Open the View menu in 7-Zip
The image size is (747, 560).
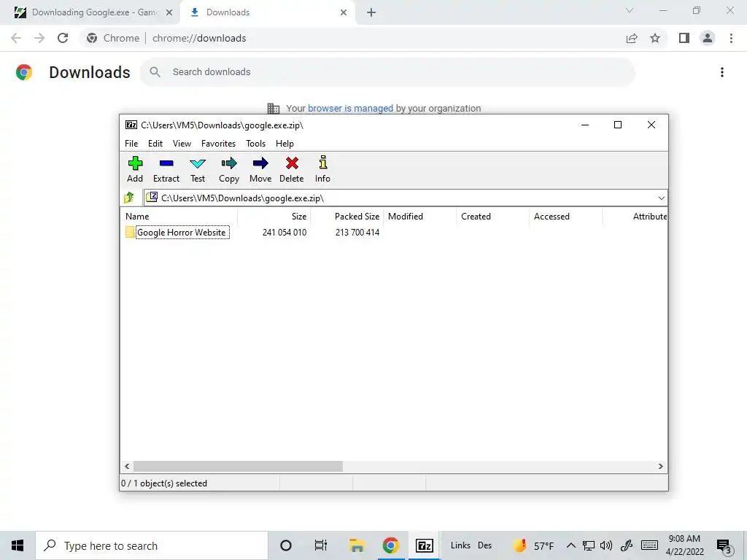182,144
